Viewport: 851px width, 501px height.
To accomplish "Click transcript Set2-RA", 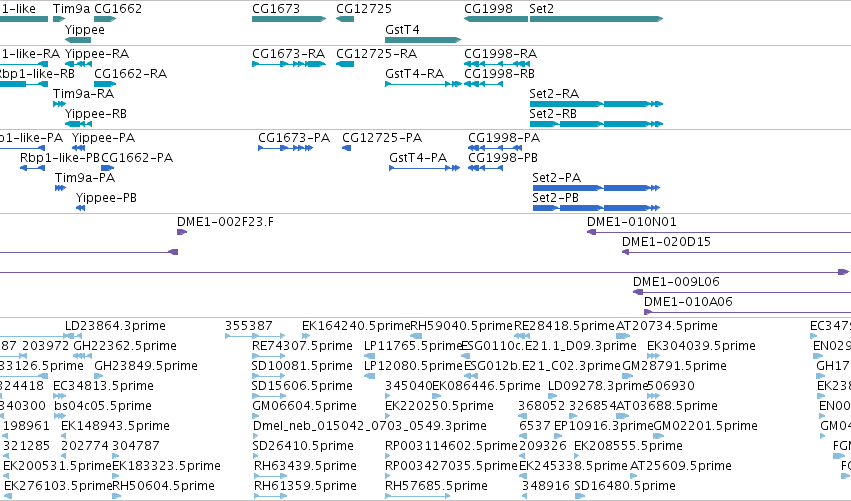I will click(596, 104).
